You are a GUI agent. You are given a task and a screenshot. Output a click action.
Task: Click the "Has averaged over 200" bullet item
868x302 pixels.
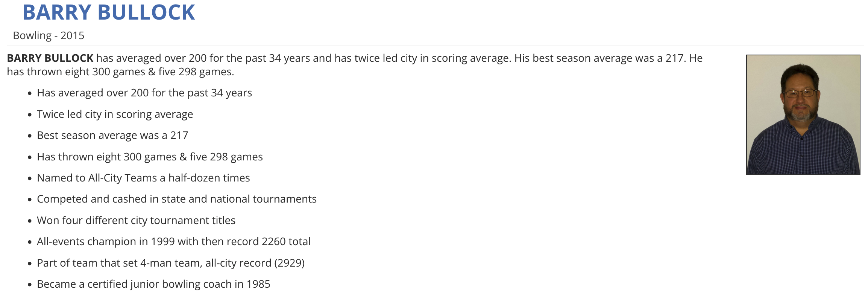coord(144,93)
